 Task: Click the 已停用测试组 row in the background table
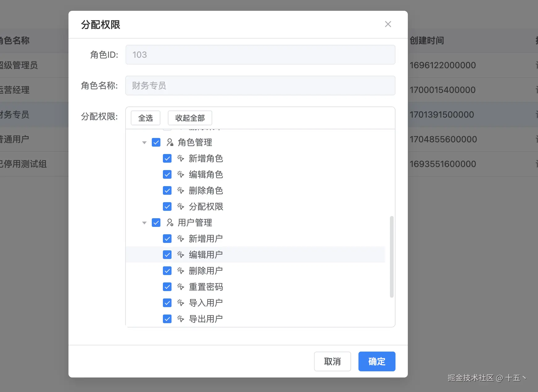tap(23, 164)
